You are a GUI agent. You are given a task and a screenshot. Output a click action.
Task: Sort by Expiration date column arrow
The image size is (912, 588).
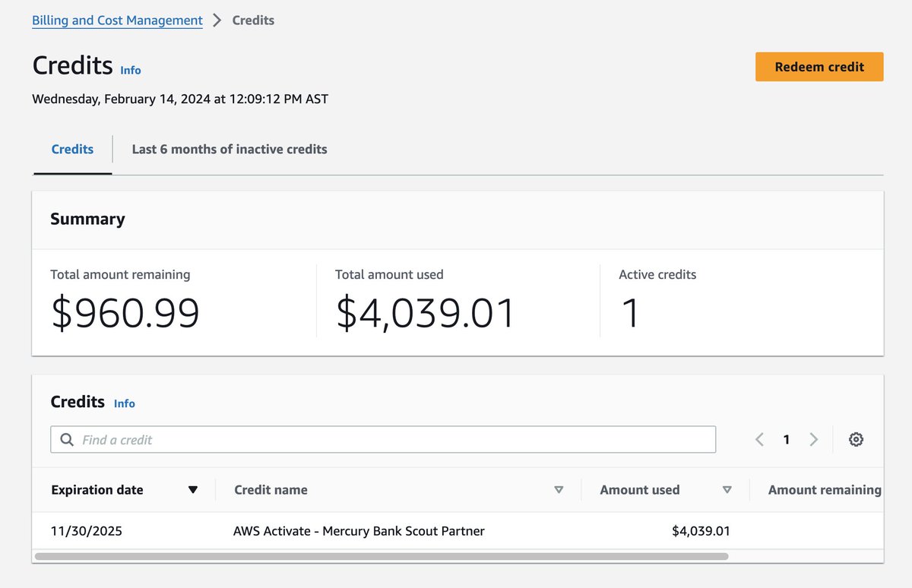pyautogui.click(x=193, y=490)
